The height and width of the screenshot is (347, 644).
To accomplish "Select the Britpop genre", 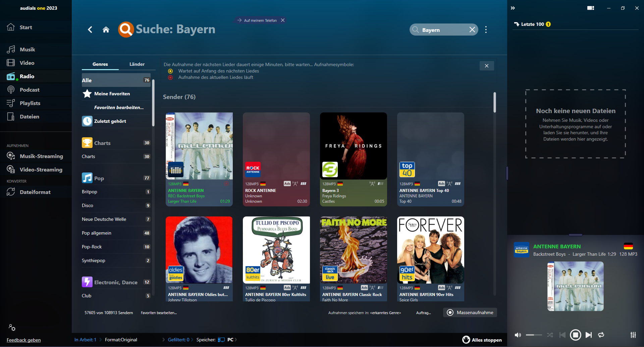I will point(116,192).
